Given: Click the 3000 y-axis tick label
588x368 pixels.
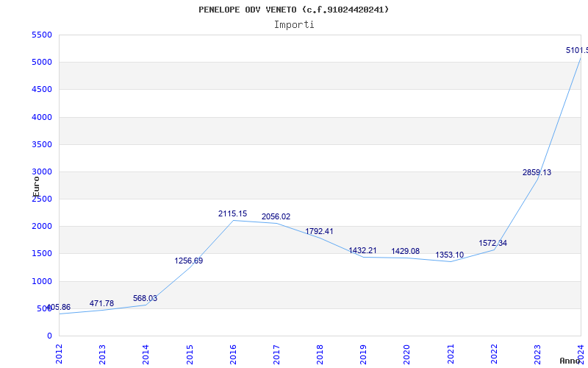Looking at the screenshot, I should click(42, 172).
